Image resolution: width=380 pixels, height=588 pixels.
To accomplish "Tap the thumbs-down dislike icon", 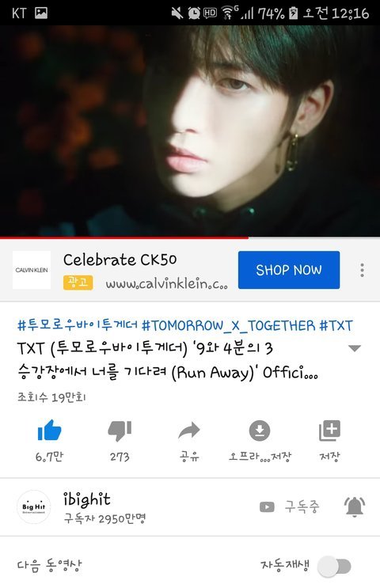I will [120, 431].
